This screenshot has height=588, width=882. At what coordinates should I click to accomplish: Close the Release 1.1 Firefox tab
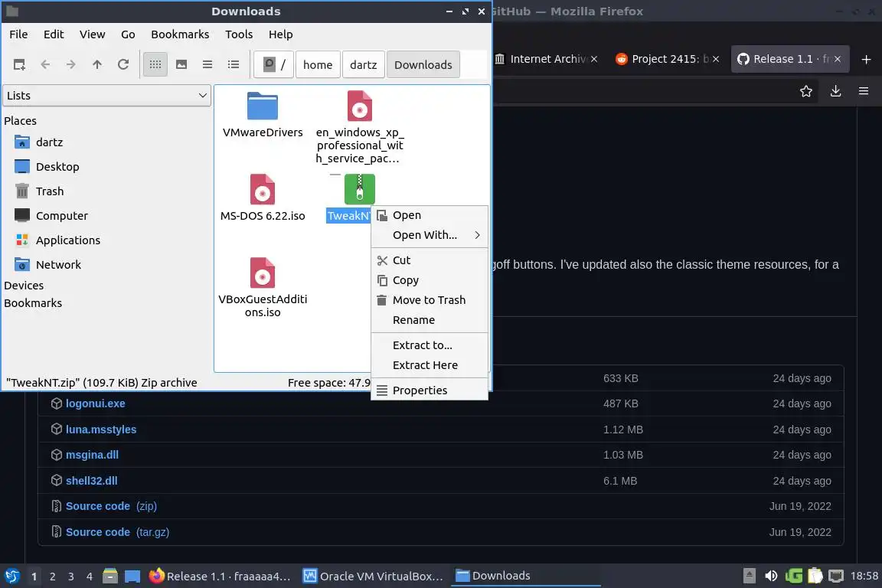point(838,59)
